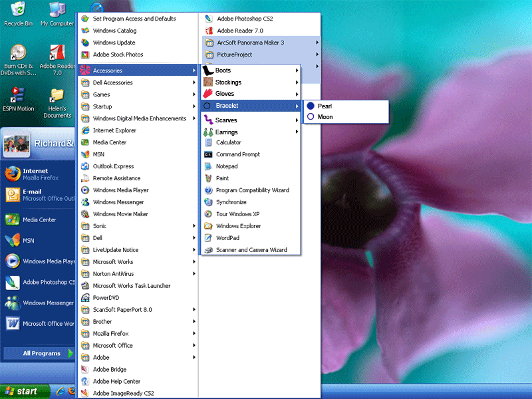Expand the Earrings submenu arrow
The width and height of the screenshot is (532, 399).
297,132
